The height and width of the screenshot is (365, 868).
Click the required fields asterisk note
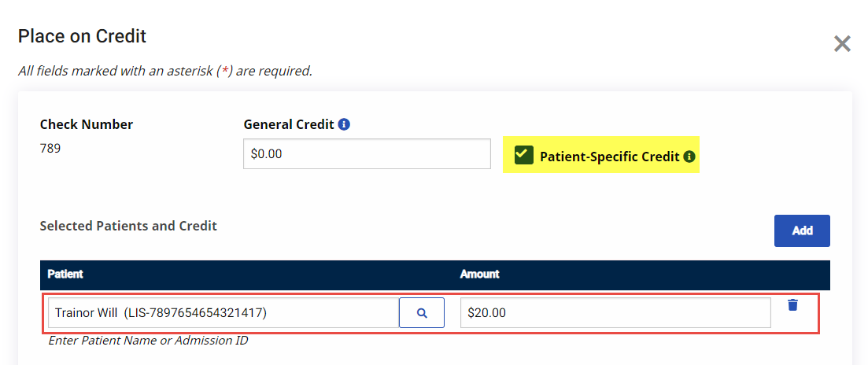point(165,71)
